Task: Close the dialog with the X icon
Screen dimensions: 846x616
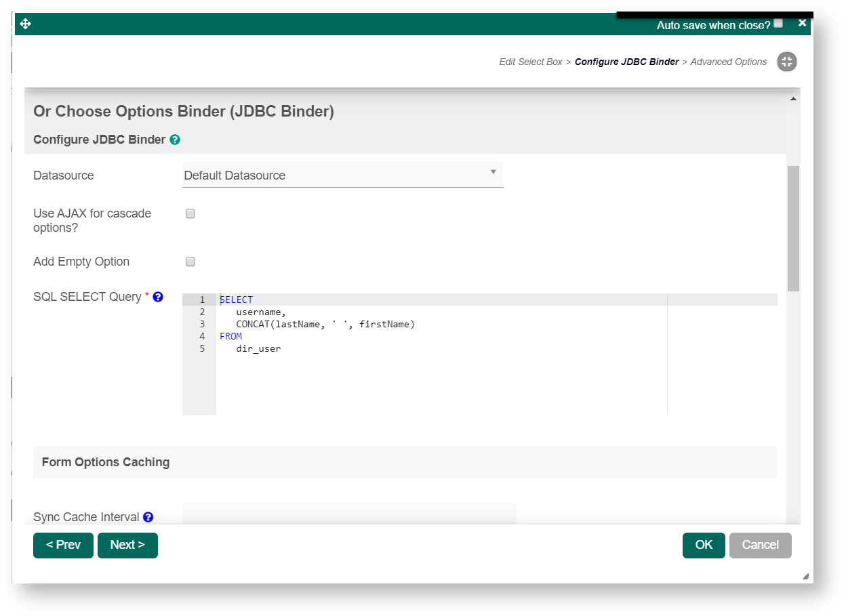Action: pos(802,23)
